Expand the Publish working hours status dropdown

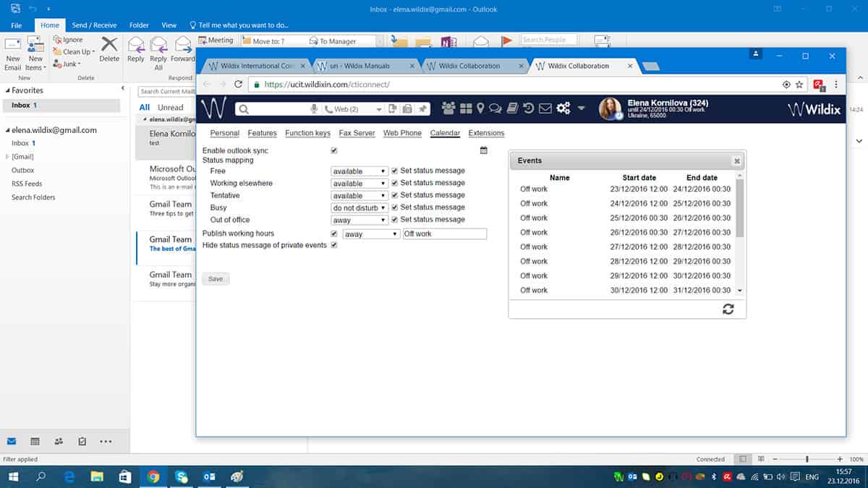click(x=370, y=234)
